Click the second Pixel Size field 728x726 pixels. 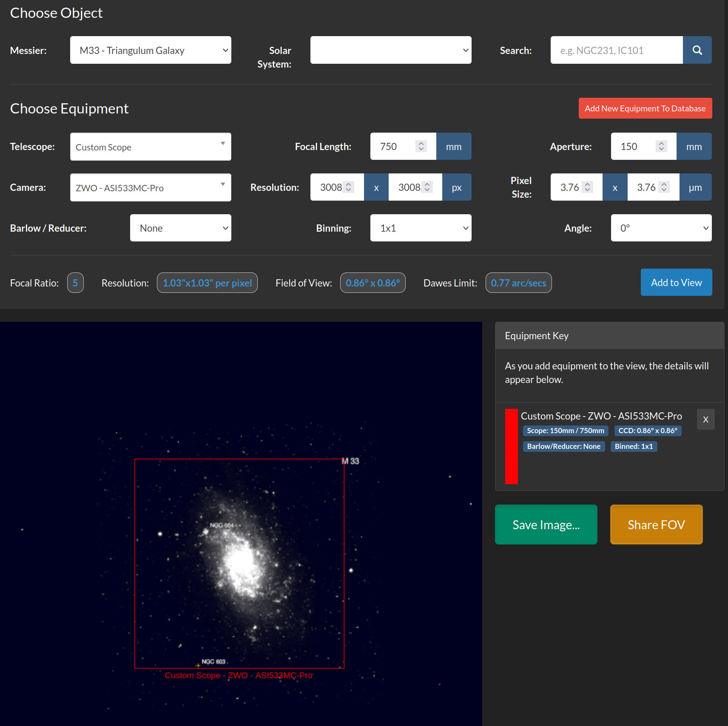[x=653, y=187]
